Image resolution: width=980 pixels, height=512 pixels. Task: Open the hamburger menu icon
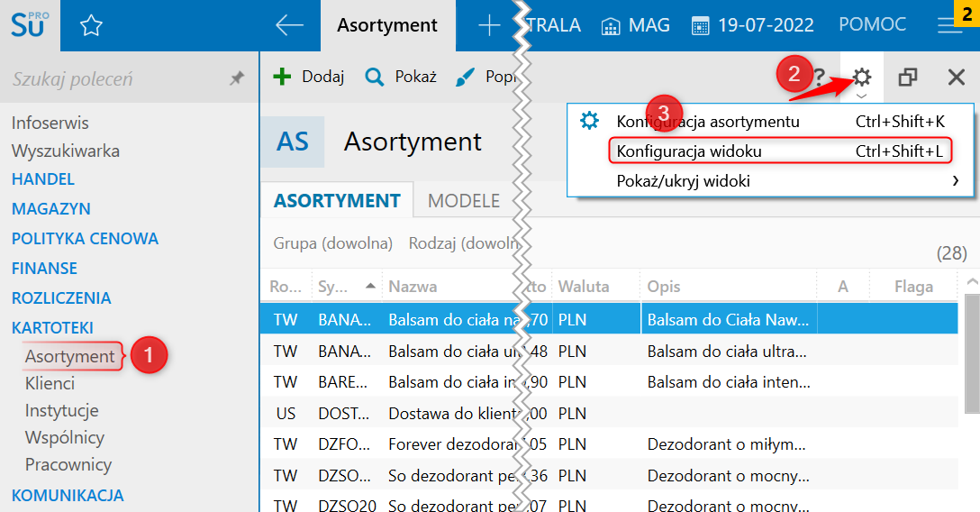tap(949, 25)
